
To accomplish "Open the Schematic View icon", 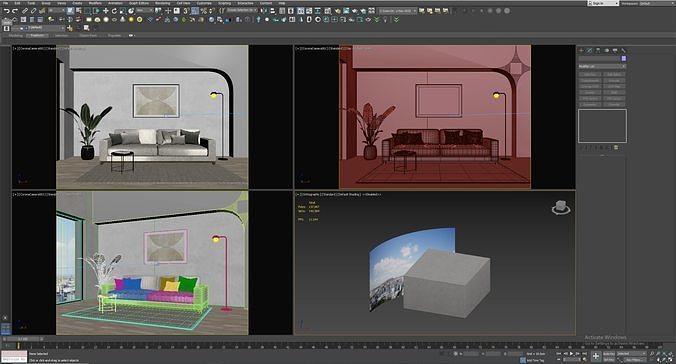I will click(317, 11).
